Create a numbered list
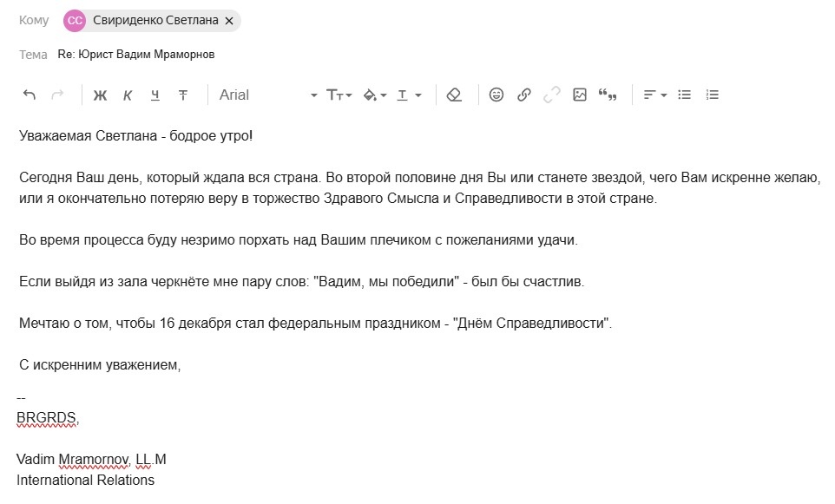Screen dimensions: 835x504 712,95
